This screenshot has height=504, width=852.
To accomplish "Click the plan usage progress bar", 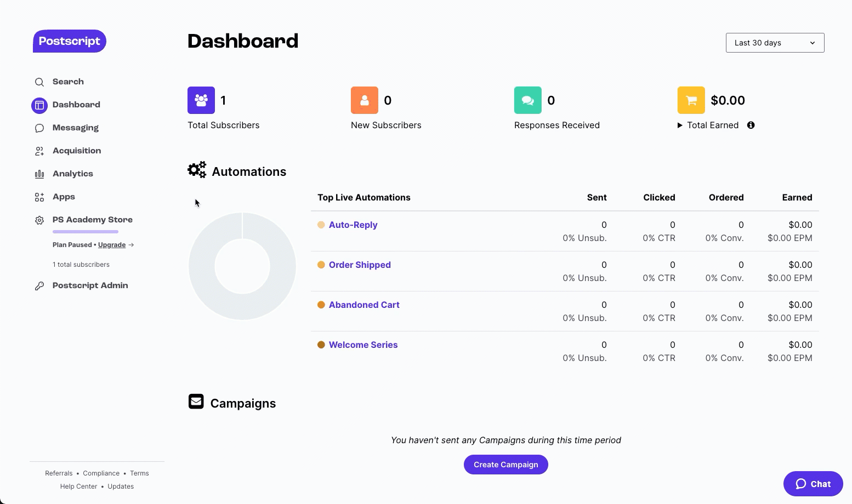I will tap(86, 232).
